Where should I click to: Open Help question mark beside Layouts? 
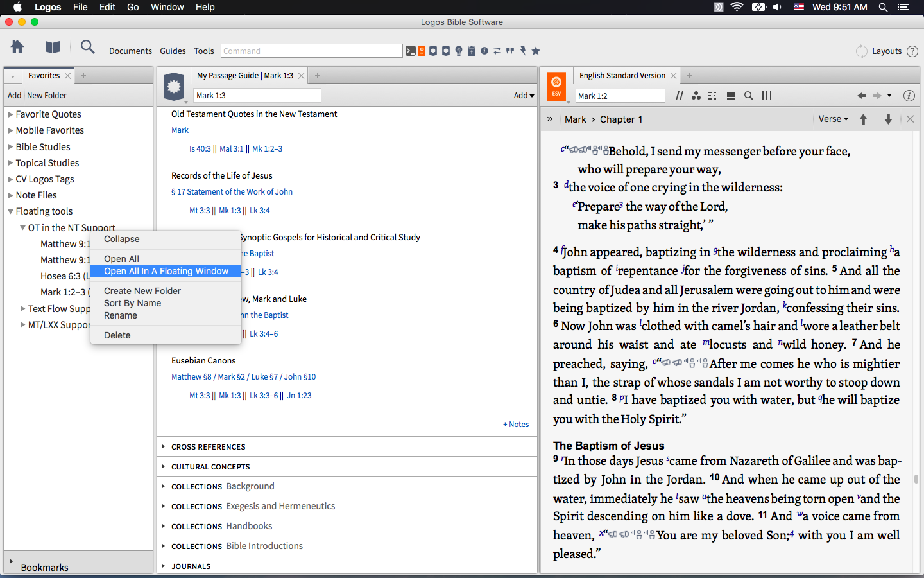pos(912,51)
